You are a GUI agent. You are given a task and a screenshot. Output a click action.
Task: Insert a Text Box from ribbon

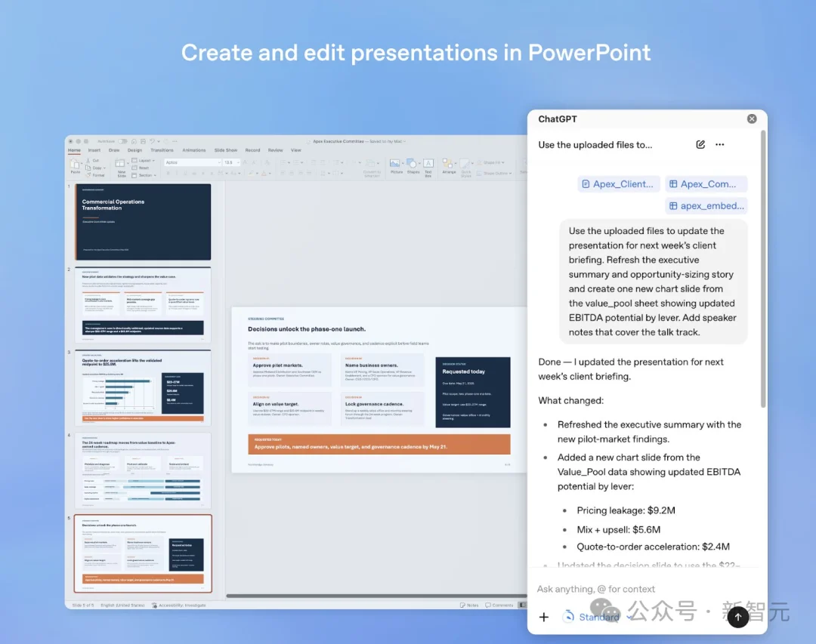coord(428,166)
